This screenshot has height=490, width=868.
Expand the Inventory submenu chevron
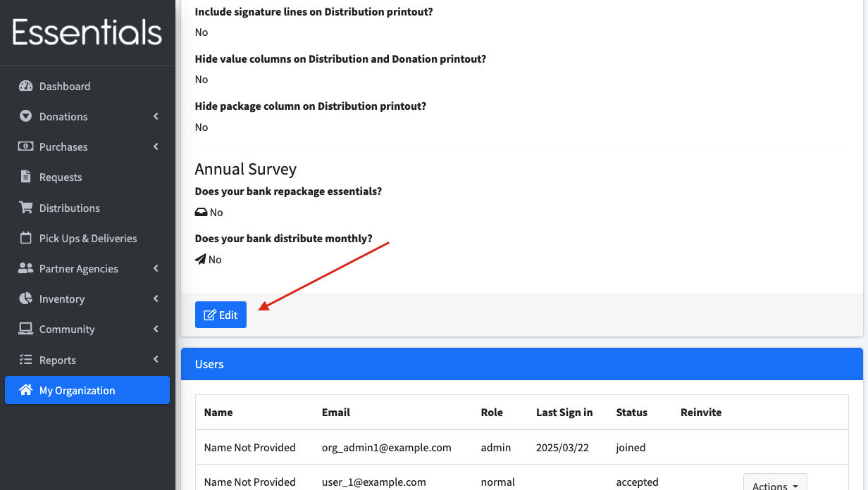click(156, 299)
